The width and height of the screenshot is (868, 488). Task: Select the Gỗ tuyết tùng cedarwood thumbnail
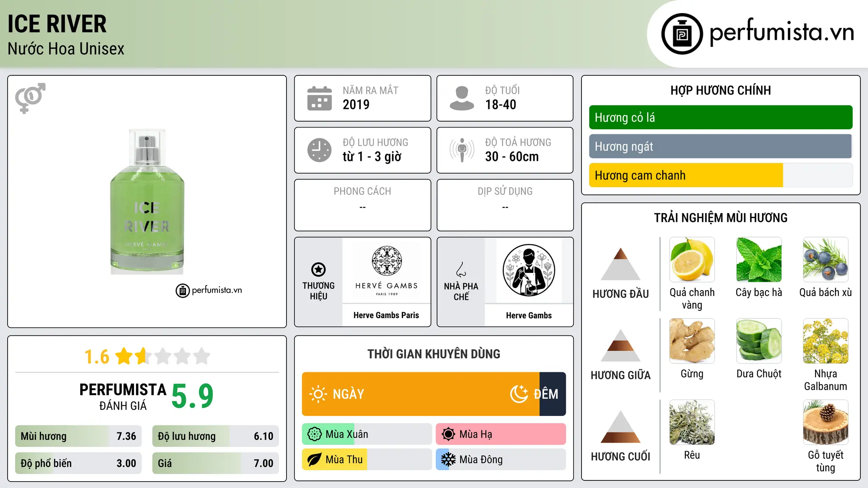[826, 422]
